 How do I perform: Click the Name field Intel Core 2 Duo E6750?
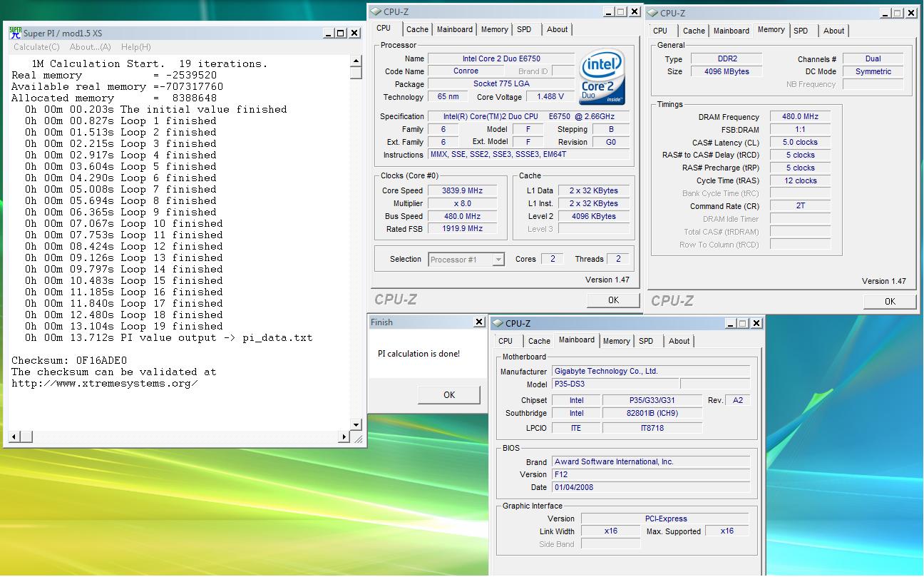(x=500, y=58)
